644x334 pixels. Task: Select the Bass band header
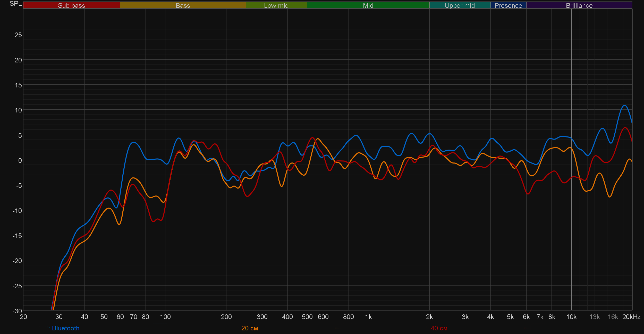point(183,5)
